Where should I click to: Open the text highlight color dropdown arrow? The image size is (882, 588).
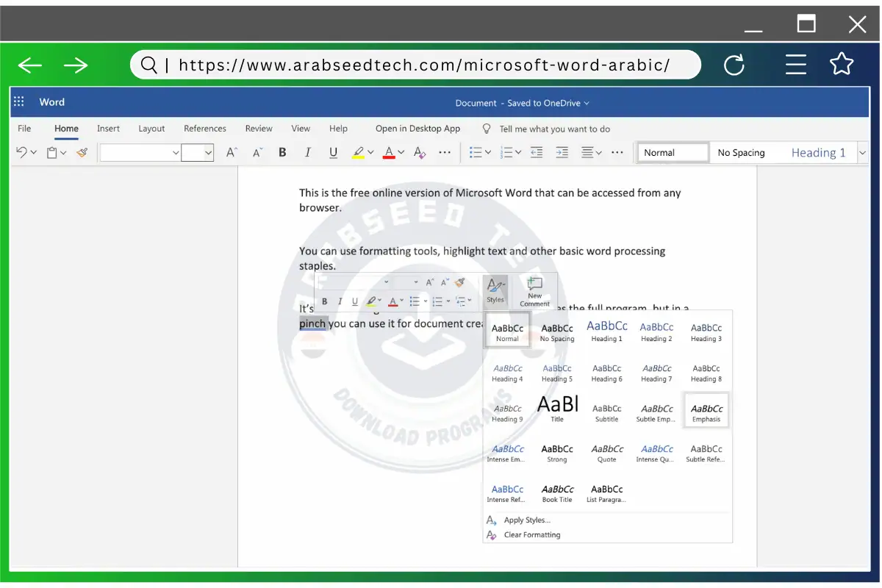point(370,153)
